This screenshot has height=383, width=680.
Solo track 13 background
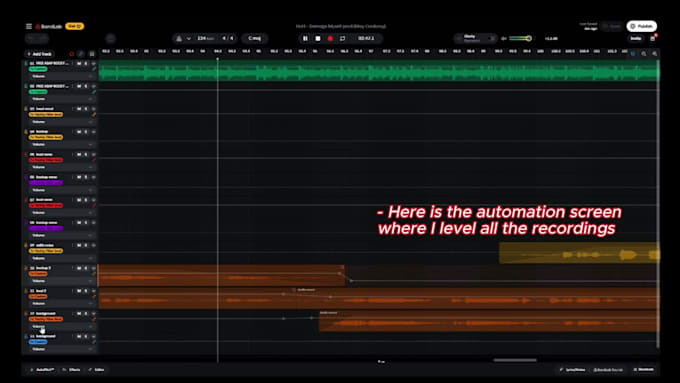[x=86, y=337]
